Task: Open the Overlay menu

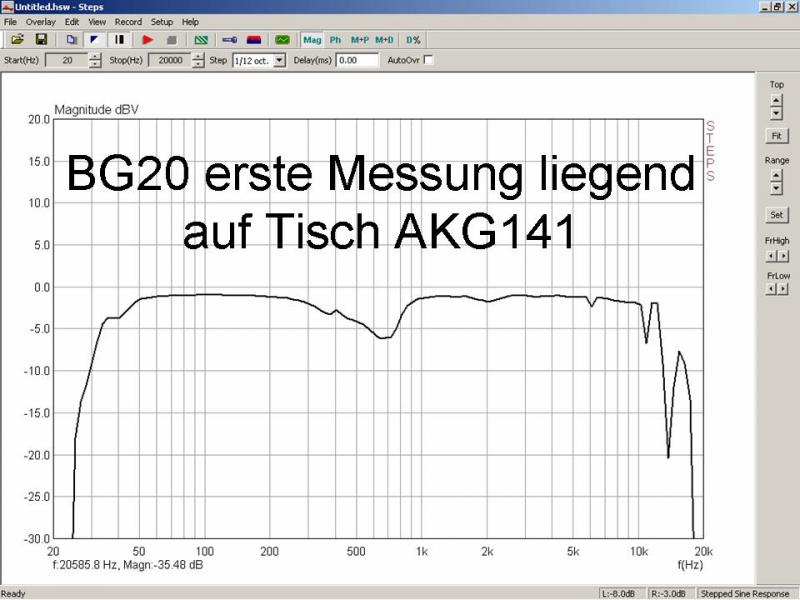Action: [x=41, y=22]
